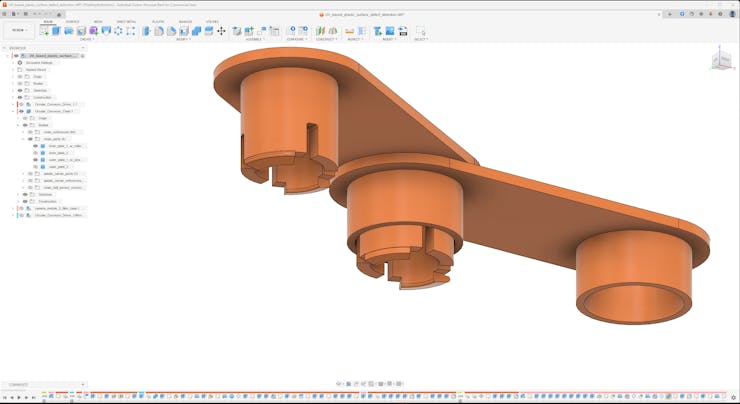Viewport: 740px width, 404px height.
Task: Expand the Document Settings tree node
Action: click(13, 63)
